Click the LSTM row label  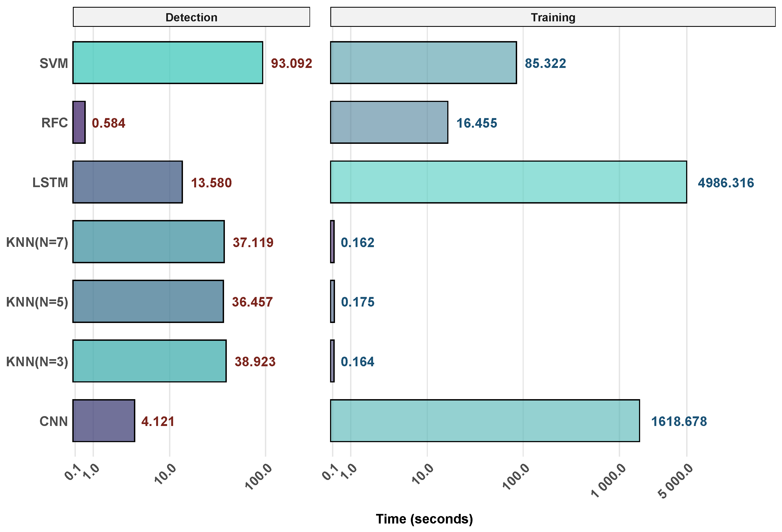point(50,182)
